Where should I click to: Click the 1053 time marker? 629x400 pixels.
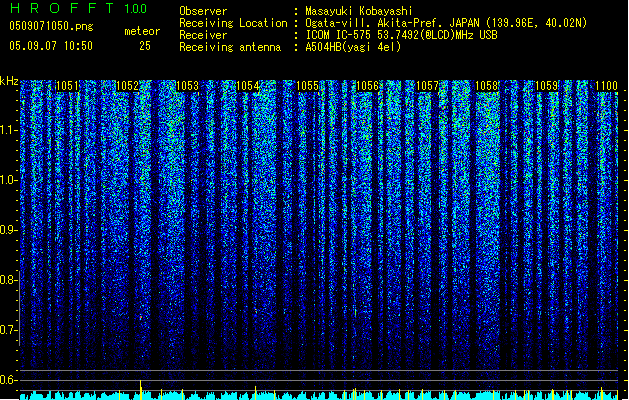pyautogui.click(x=187, y=86)
